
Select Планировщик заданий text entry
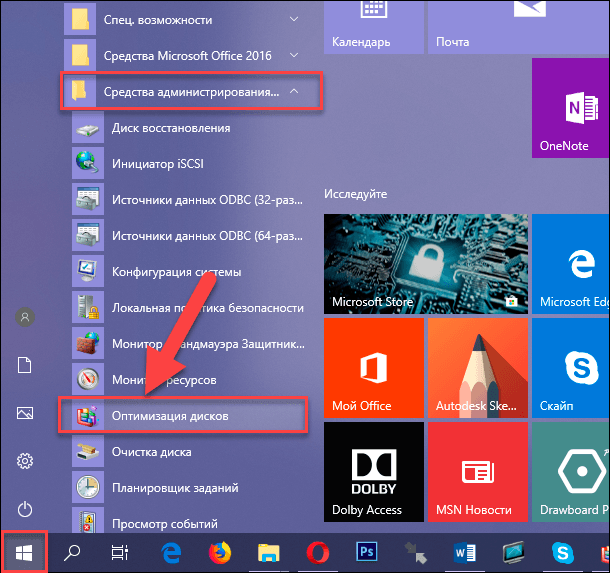tap(175, 488)
